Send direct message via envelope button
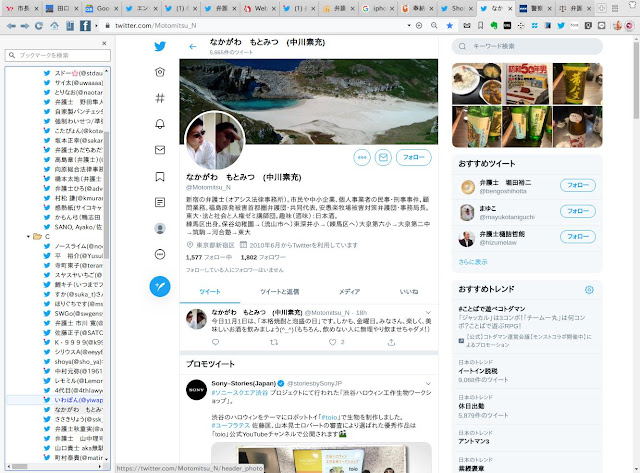 383,158
